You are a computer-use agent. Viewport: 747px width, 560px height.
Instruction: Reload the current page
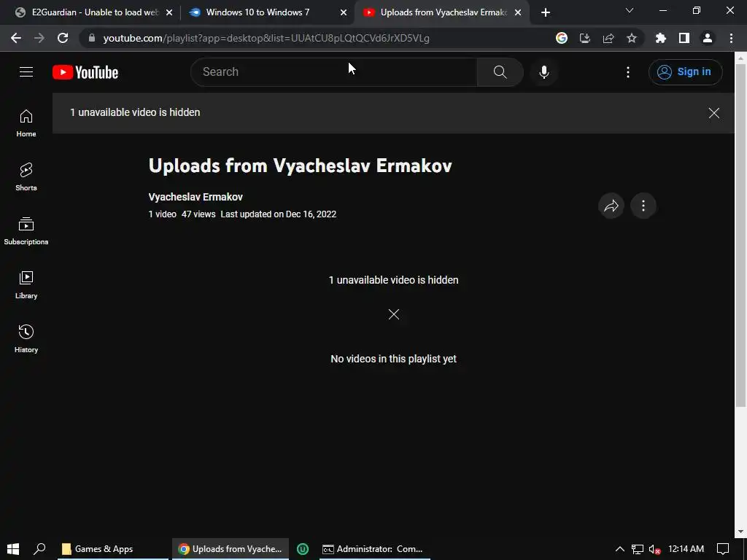pyautogui.click(x=63, y=38)
